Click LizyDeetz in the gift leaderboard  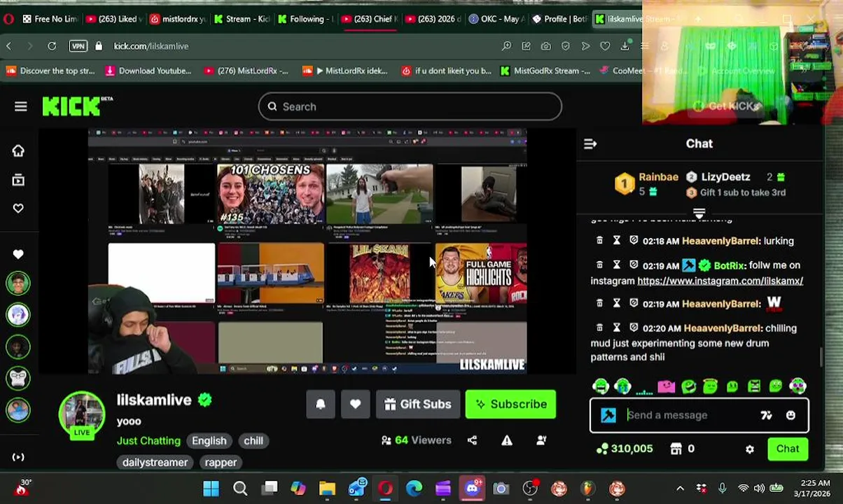pyautogui.click(x=725, y=177)
